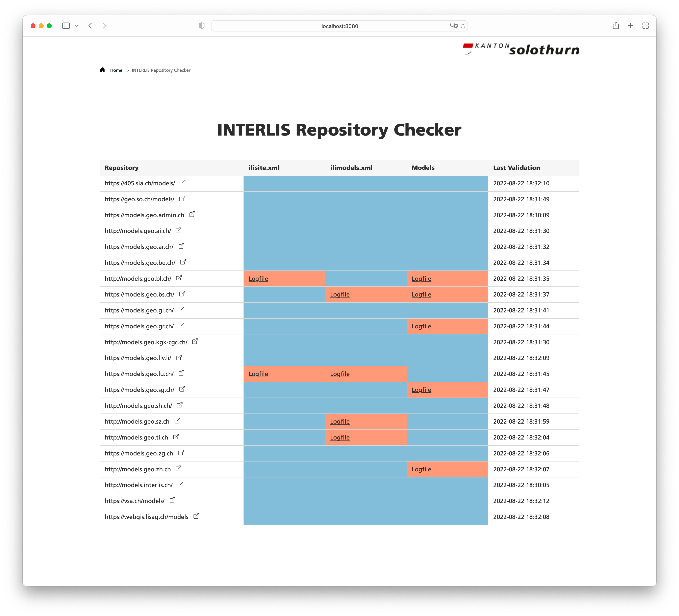Open external link icon for vsa.ch models
679x616 pixels.
tap(172, 500)
